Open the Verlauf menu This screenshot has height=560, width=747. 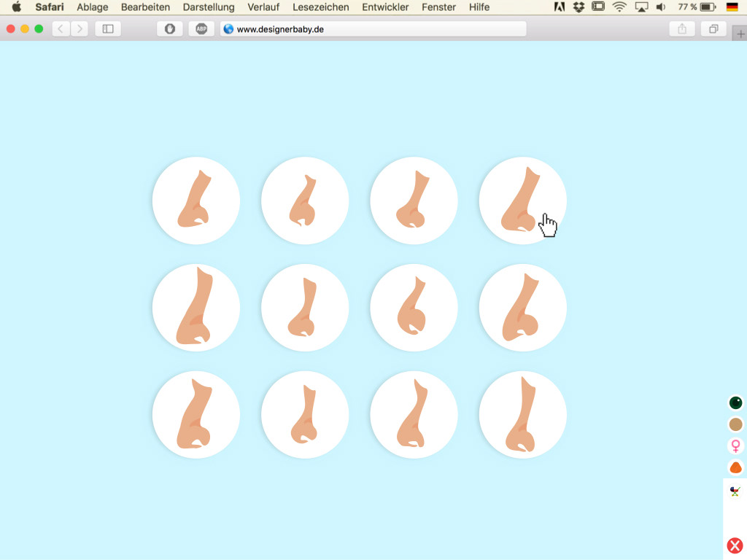pyautogui.click(x=263, y=7)
